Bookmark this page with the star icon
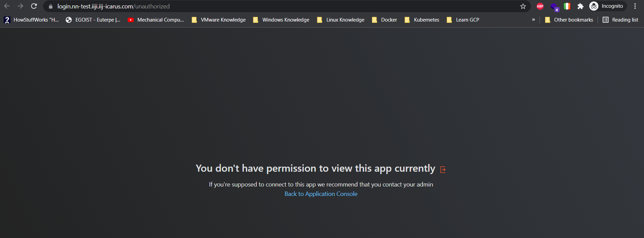Screen dimensions: 644x238 [x=523, y=6]
